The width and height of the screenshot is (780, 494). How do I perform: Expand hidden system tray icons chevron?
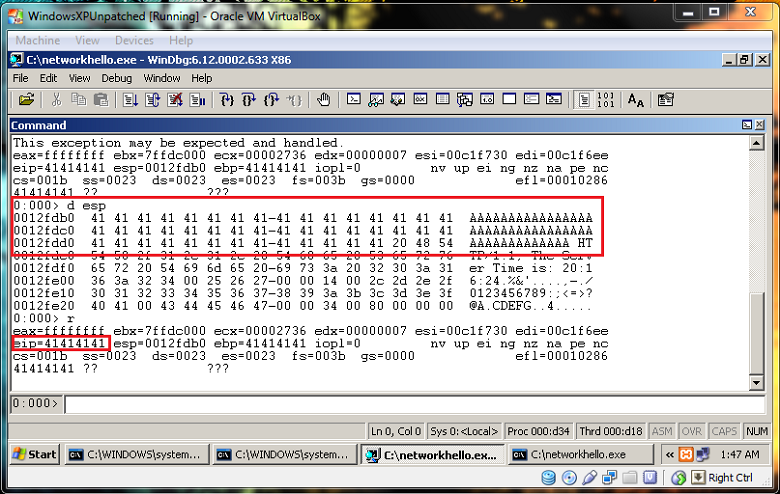coord(662,454)
